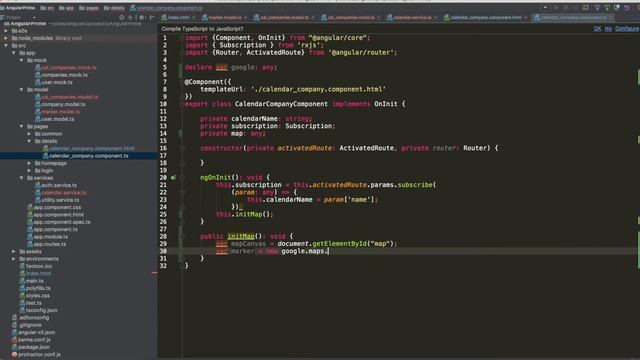
Task: Select polyfills.ts in the project tree
Action: pos(38,288)
